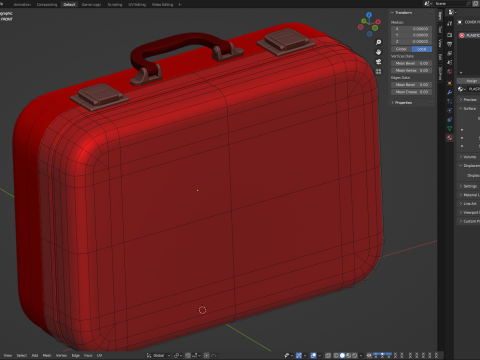The width and height of the screenshot is (480, 360).
Task: Open the View tab in sidebar
Action: click(x=440, y=43)
